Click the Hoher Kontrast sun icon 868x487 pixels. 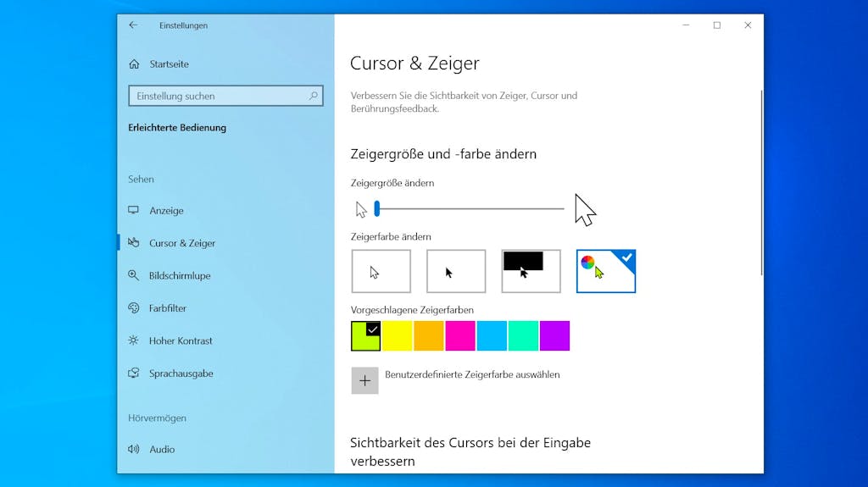[133, 340]
